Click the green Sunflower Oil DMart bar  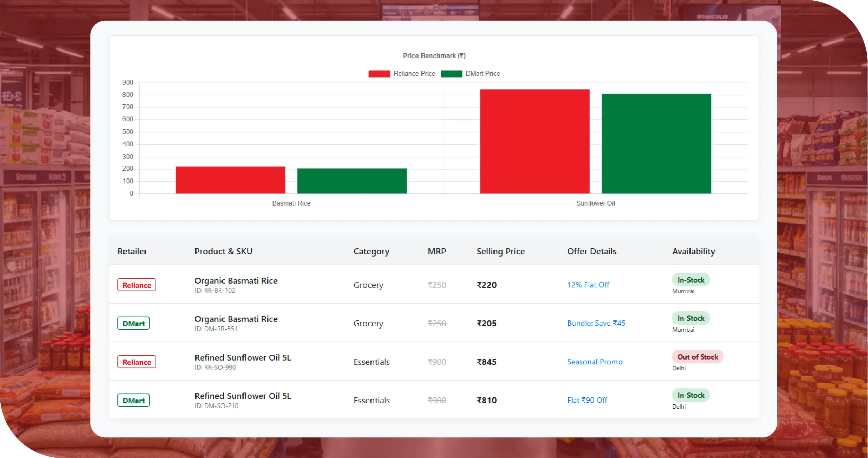click(x=656, y=144)
